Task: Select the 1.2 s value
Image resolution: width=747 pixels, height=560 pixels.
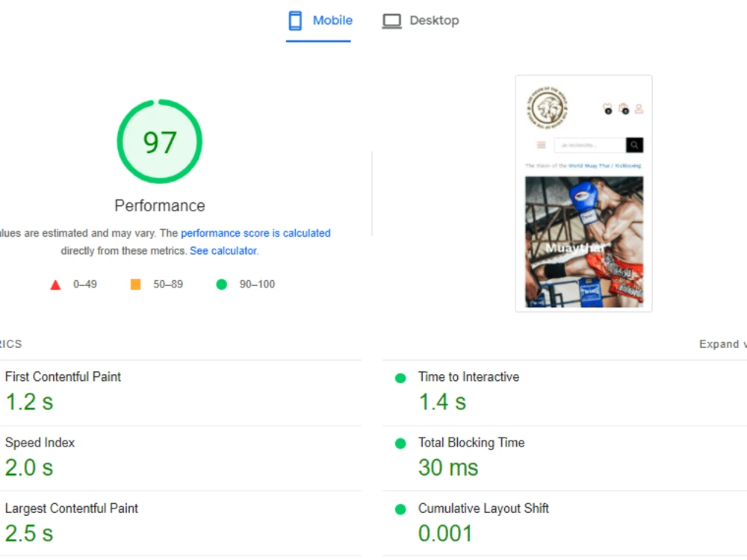Action: pos(29,402)
